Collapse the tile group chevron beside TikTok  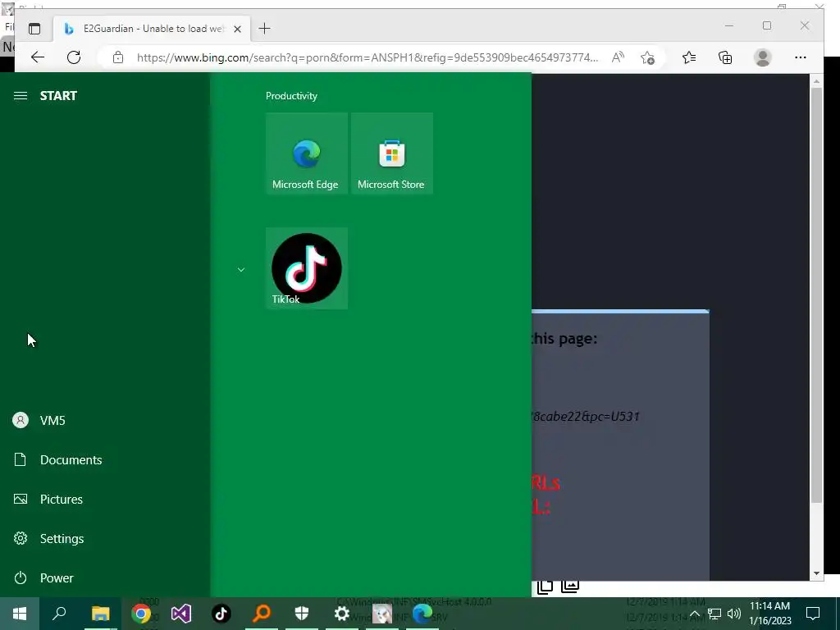pos(241,269)
